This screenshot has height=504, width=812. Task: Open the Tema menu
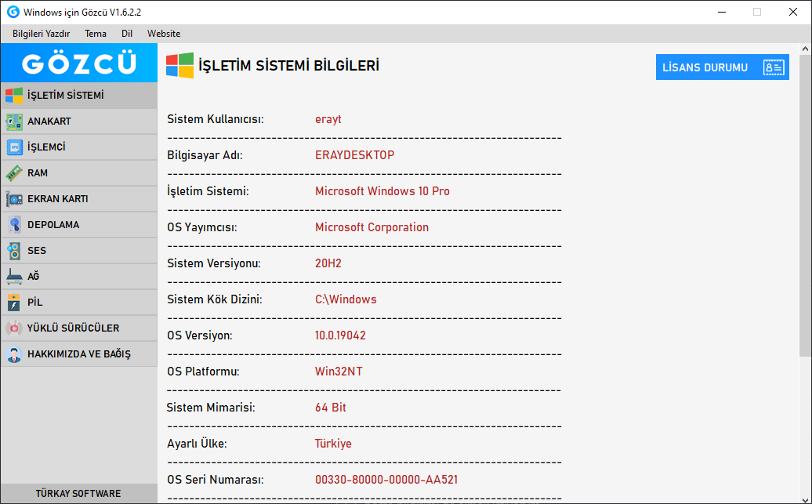pos(96,34)
